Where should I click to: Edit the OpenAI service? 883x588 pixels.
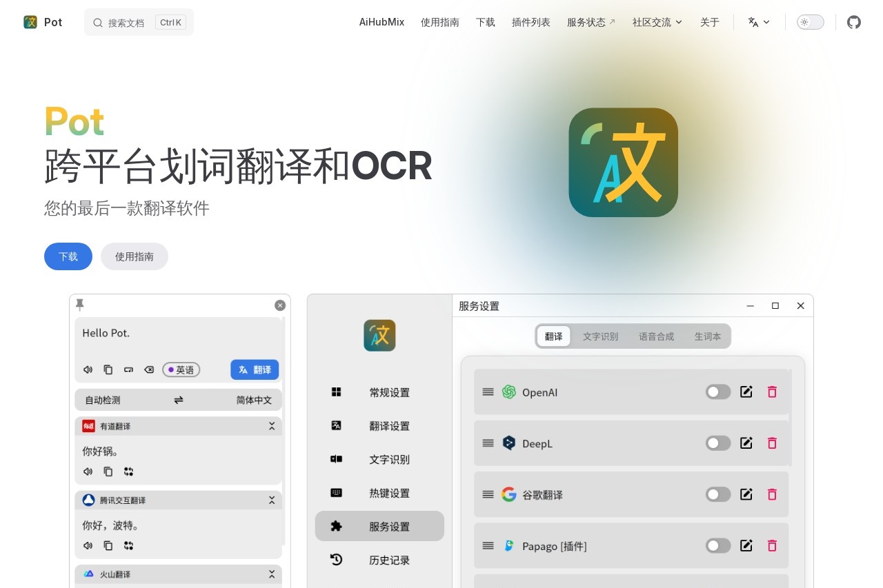(746, 392)
